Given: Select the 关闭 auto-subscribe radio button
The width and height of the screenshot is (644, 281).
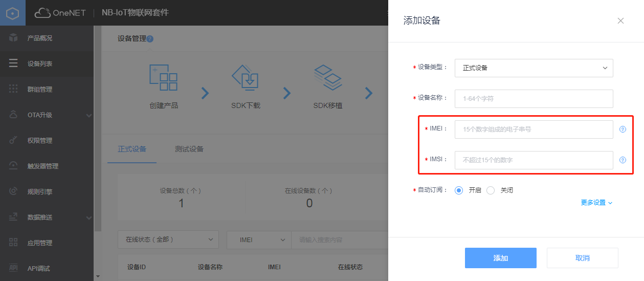Looking at the screenshot, I should [491, 190].
